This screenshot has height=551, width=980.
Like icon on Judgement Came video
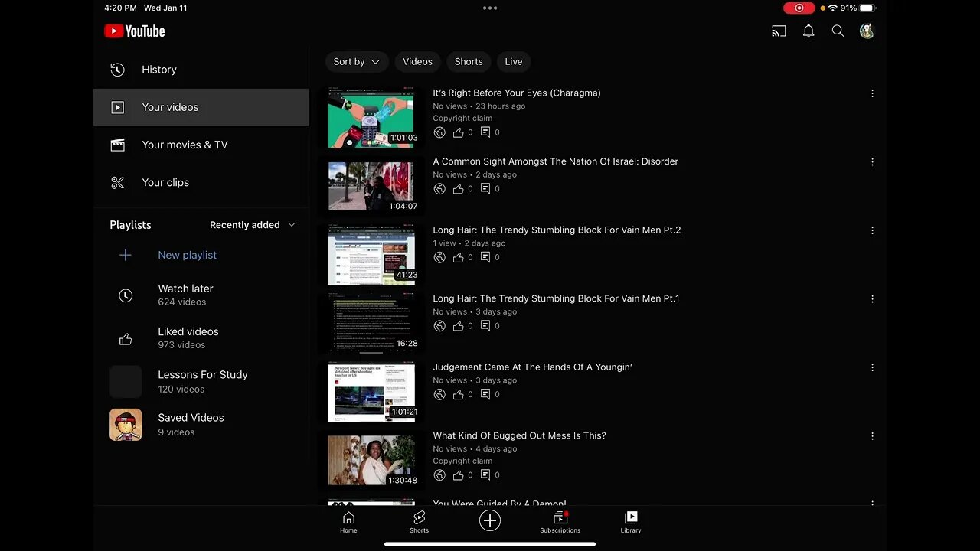pyautogui.click(x=458, y=394)
